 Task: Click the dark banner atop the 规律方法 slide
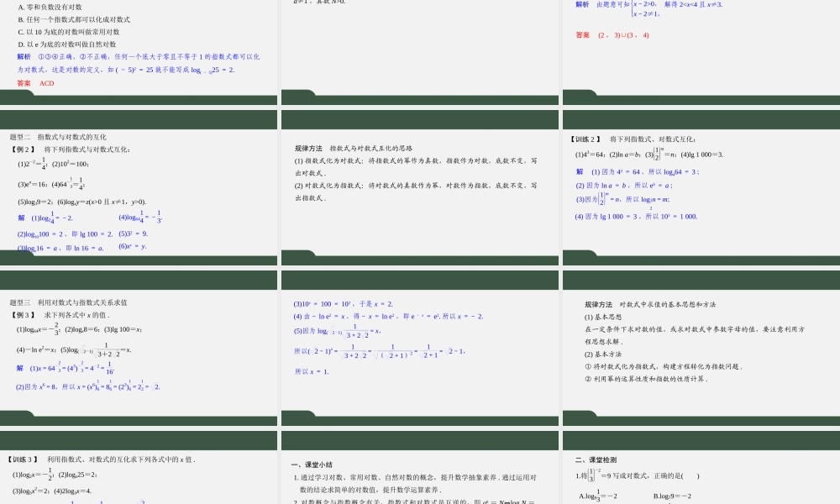(418, 121)
